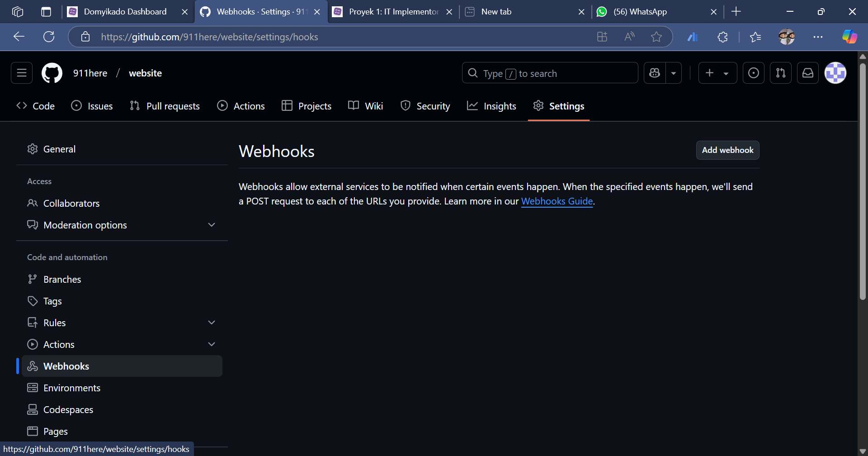Screen dimensions: 868x456
Task: Expand the Copilot dropdown arrow
Action: [x=674, y=73]
